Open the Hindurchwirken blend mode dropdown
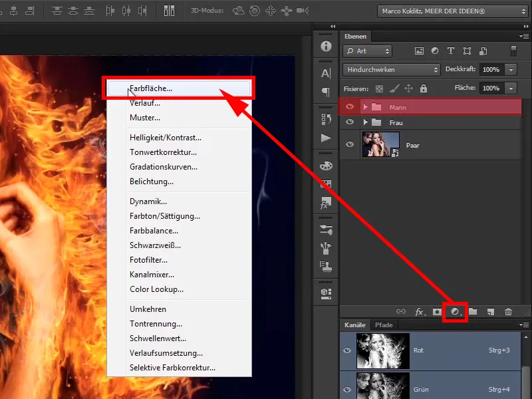 click(x=392, y=70)
